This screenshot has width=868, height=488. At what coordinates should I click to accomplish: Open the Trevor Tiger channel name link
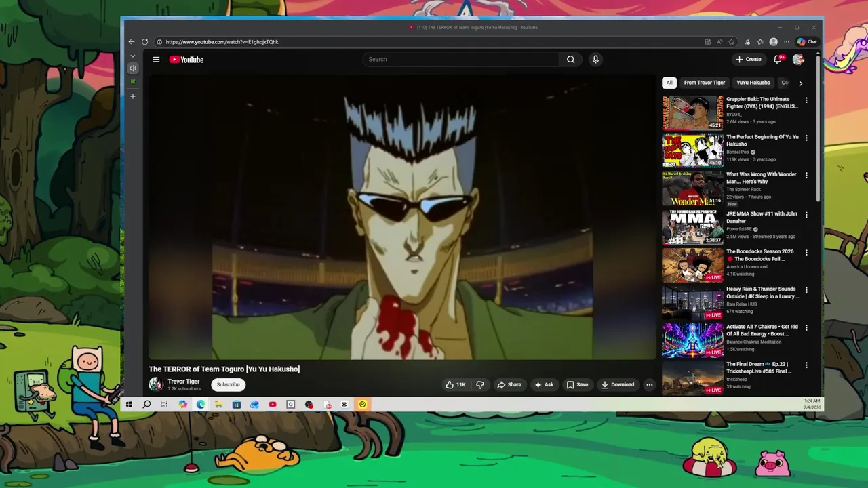(x=184, y=382)
